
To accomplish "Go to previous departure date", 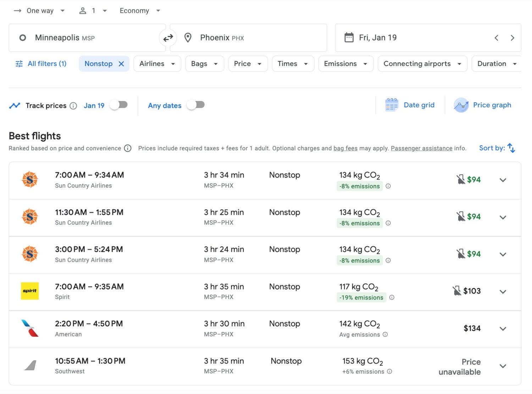I will (x=497, y=38).
